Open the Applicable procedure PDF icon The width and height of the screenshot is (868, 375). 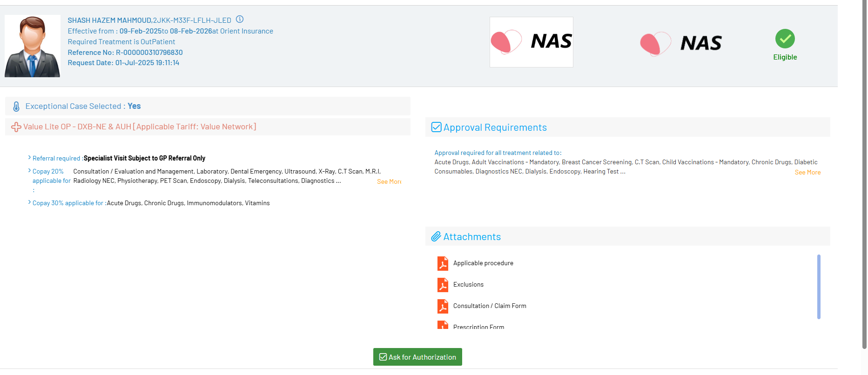(443, 263)
